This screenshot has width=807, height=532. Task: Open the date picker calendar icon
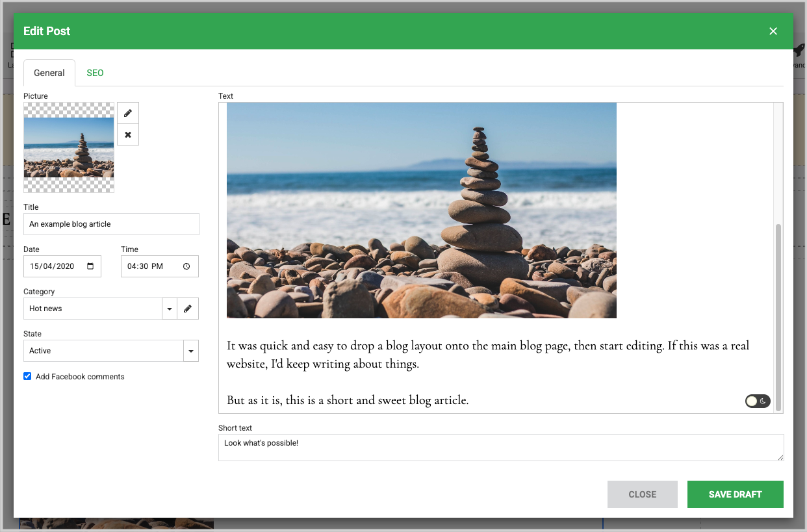[x=90, y=266]
